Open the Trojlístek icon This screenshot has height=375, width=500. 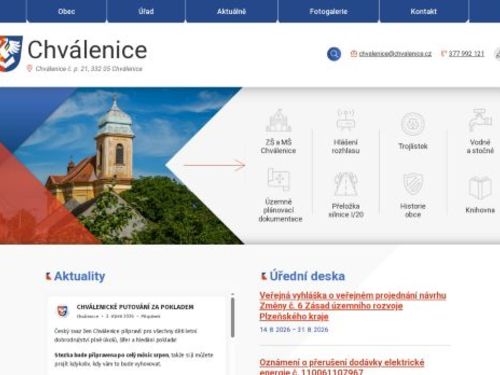[413, 124]
